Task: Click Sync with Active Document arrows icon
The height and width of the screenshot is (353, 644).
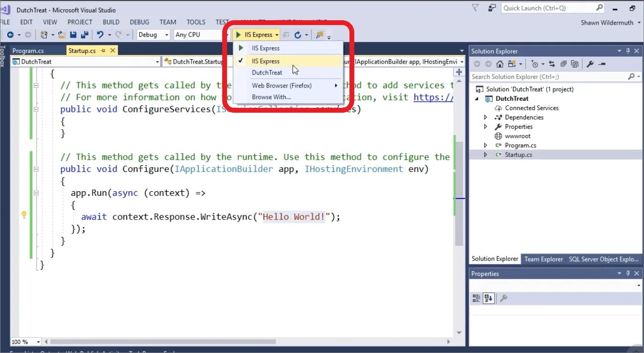Action: pos(551,64)
